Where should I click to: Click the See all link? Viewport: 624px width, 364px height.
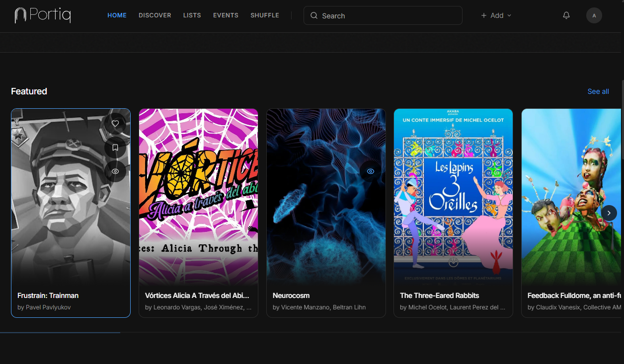598,91
